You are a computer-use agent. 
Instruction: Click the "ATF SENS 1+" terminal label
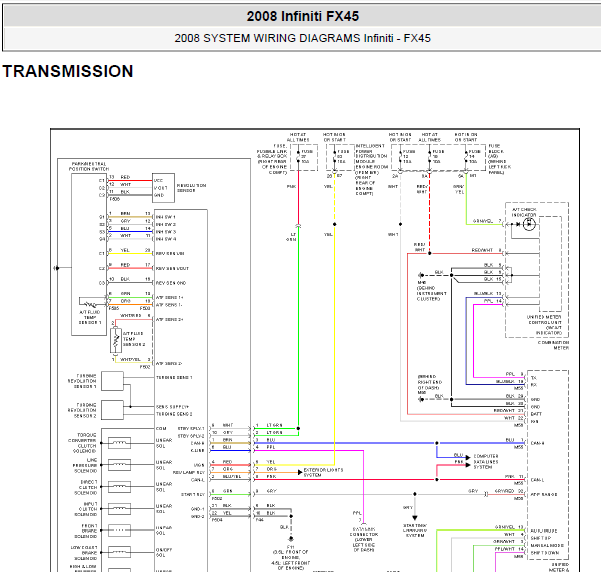(x=169, y=298)
